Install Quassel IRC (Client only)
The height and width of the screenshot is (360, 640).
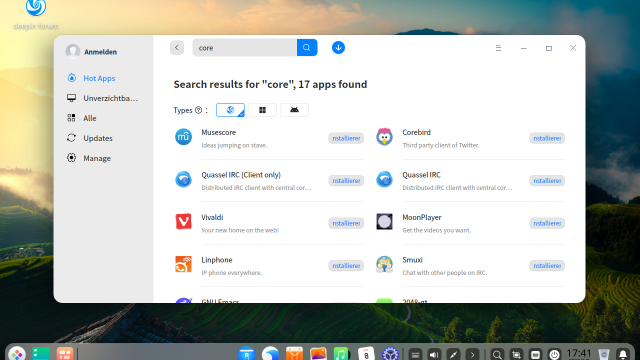point(346,181)
